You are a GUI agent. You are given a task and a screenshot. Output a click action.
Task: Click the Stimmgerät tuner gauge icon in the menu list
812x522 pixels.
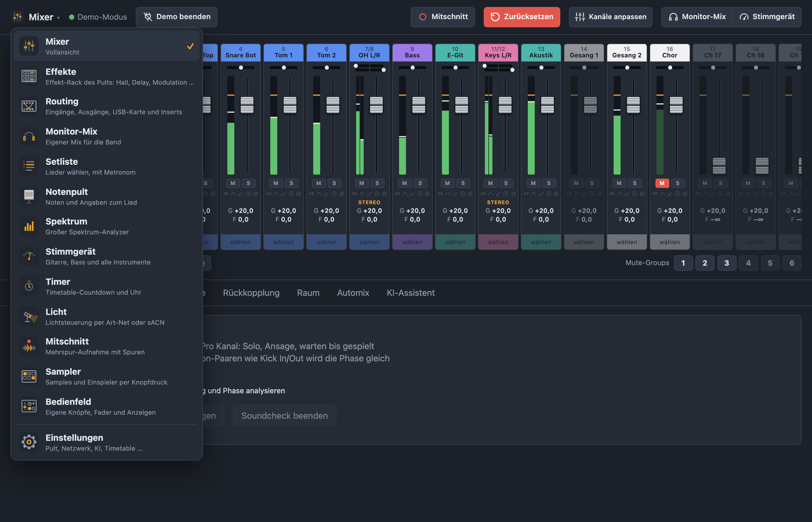coord(29,256)
